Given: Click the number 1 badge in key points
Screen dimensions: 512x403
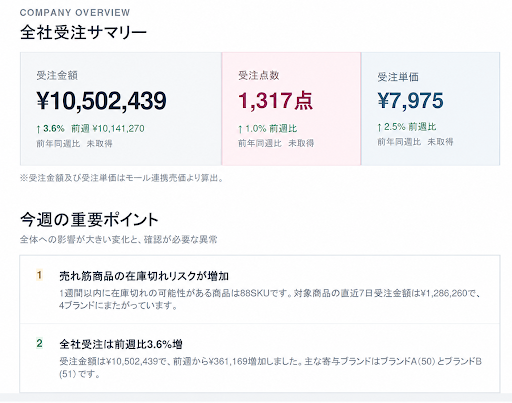Looking at the screenshot, I should click(39, 275).
